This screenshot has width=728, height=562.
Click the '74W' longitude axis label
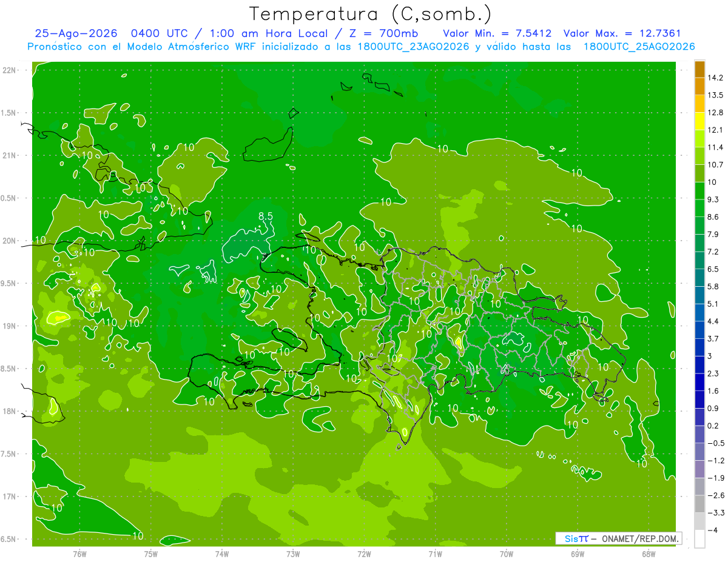222,554
